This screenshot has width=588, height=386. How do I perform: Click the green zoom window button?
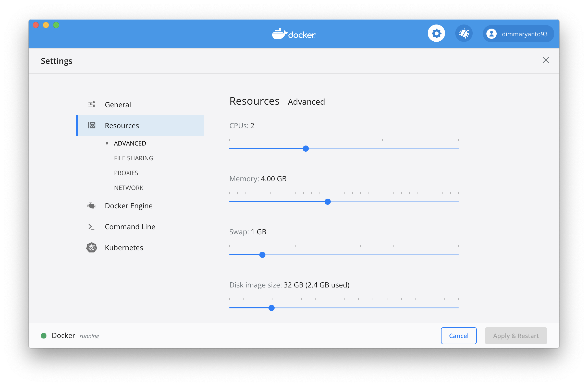point(56,25)
